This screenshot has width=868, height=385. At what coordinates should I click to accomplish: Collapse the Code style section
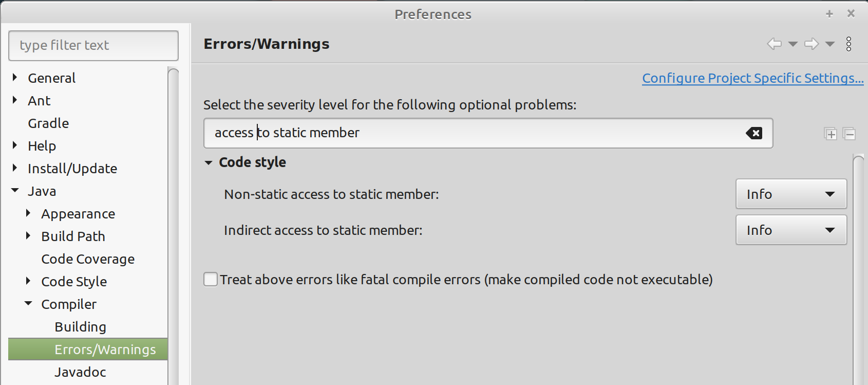pos(208,162)
